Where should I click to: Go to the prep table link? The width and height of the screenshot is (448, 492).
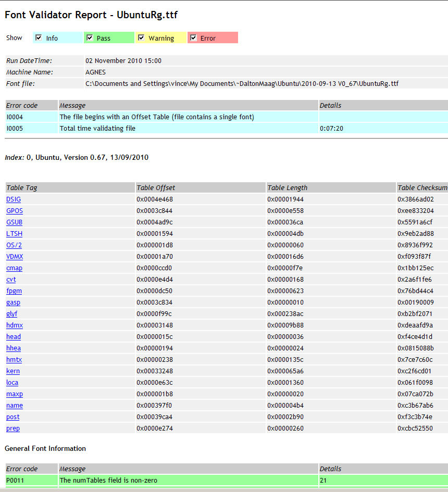[x=13, y=428]
